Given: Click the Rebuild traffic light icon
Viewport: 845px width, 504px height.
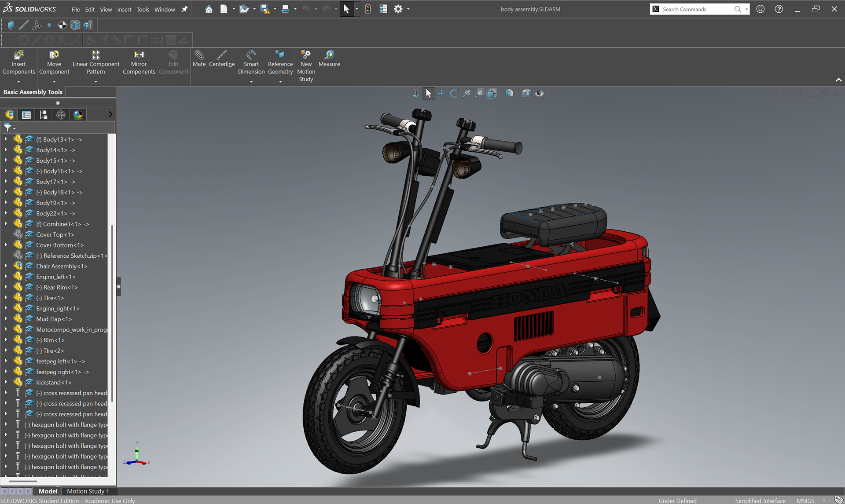Looking at the screenshot, I should tap(368, 9).
